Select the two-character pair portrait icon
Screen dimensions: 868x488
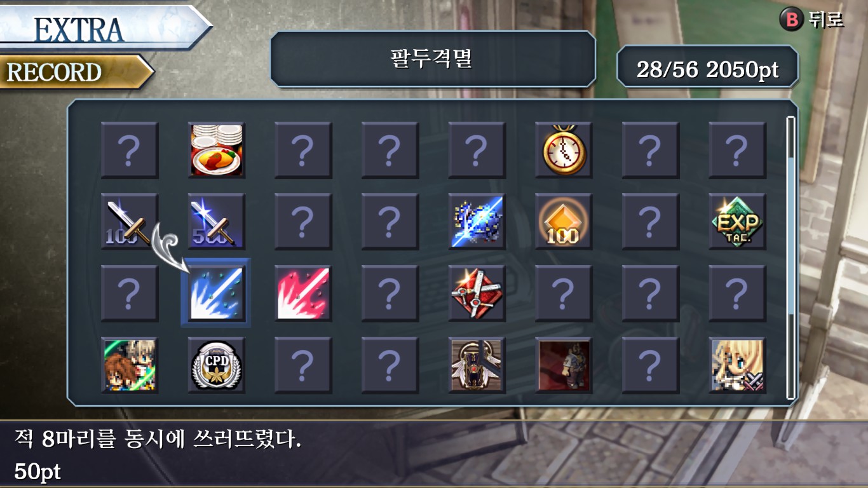click(x=129, y=365)
